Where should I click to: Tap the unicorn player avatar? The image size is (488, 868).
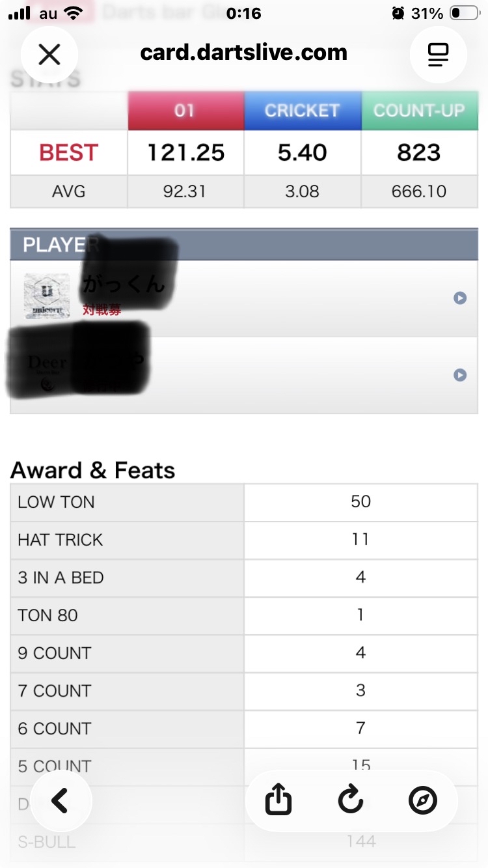47,296
